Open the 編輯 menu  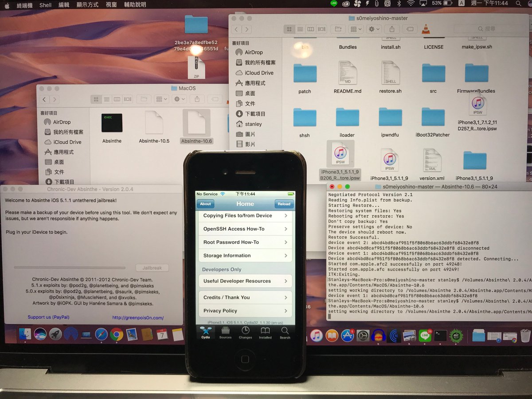tap(64, 5)
